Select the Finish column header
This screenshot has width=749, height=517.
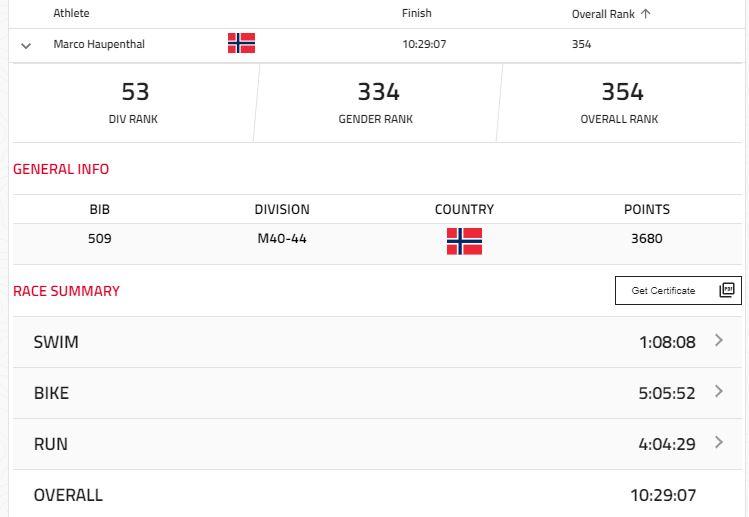(417, 13)
